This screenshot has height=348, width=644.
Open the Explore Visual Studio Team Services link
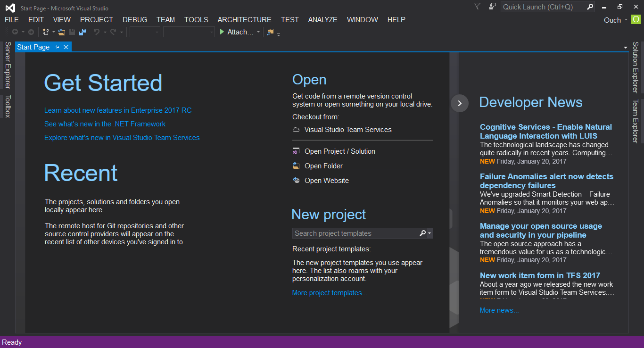tap(122, 138)
